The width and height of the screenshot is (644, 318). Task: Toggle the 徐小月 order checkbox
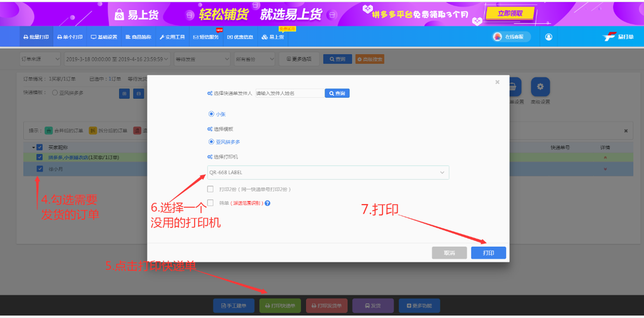coord(39,169)
